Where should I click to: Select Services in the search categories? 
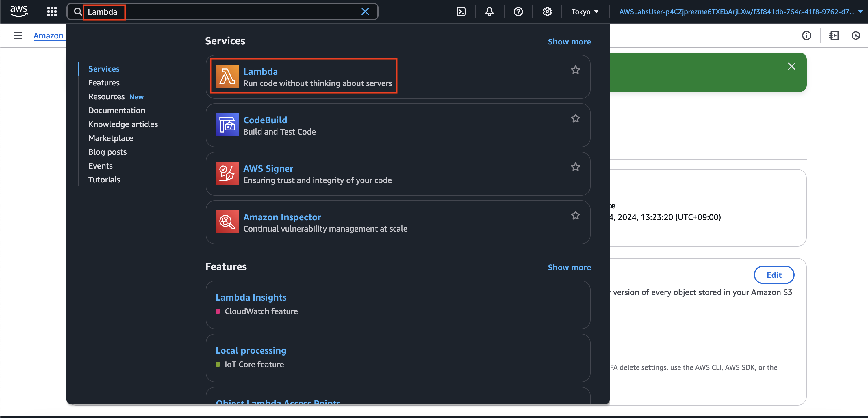pyautogui.click(x=104, y=69)
